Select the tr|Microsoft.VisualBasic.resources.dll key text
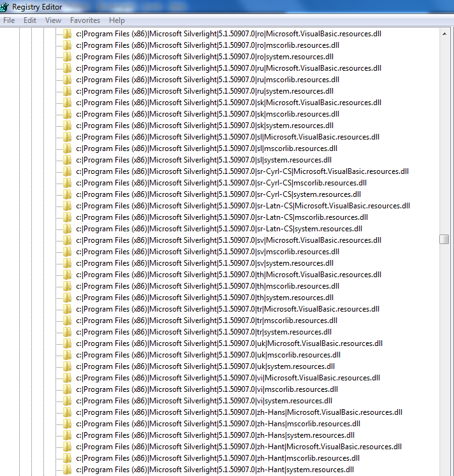Screen dimensions: 454x476 tap(228, 309)
